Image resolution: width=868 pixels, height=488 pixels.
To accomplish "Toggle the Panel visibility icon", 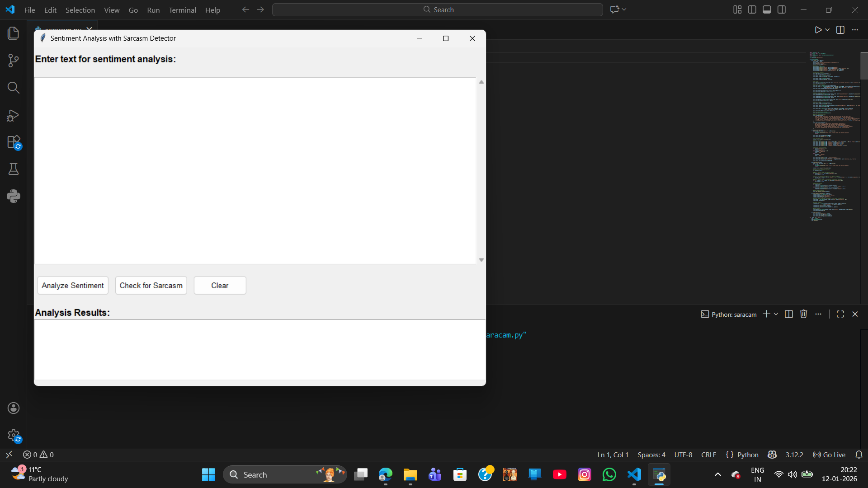I will pyautogui.click(x=767, y=9).
